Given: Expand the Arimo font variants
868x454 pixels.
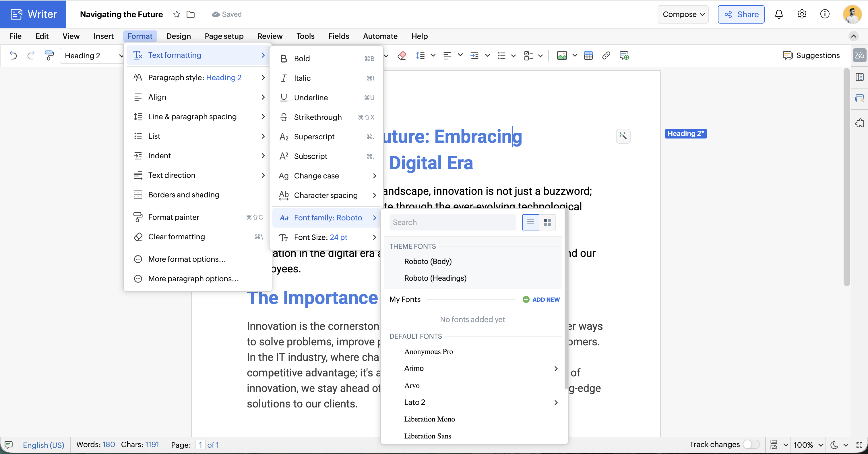Looking at the screenshot, I should point(556,368).
